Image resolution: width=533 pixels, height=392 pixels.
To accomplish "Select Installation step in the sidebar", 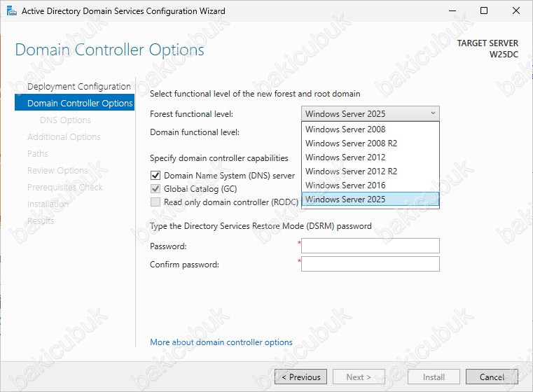I will [x=48, y=204].
